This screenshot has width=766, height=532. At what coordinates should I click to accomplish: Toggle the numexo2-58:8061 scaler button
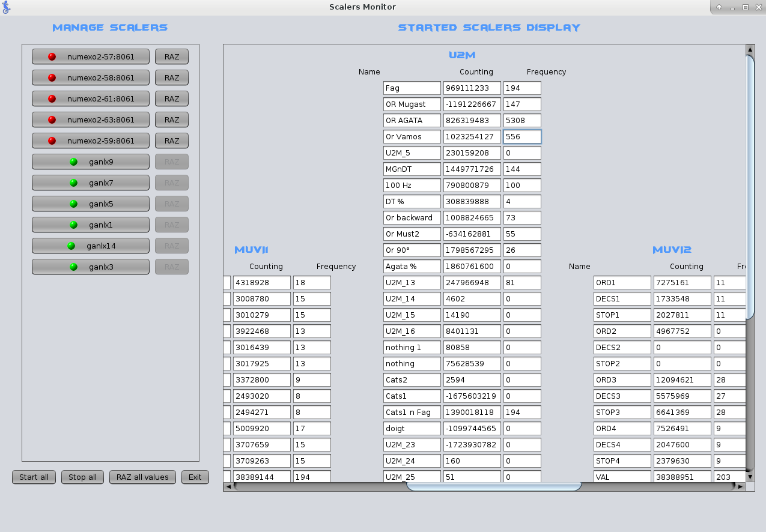[91, 77]
